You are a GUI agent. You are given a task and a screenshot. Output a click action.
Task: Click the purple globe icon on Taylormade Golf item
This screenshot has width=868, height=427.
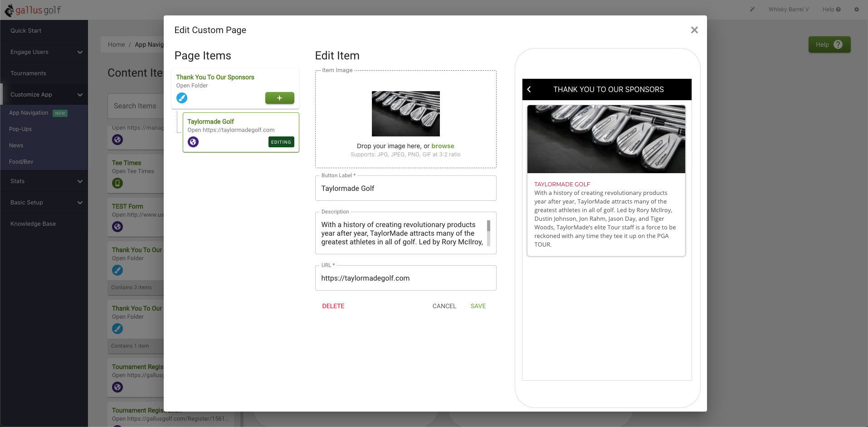tap(193, 142)
